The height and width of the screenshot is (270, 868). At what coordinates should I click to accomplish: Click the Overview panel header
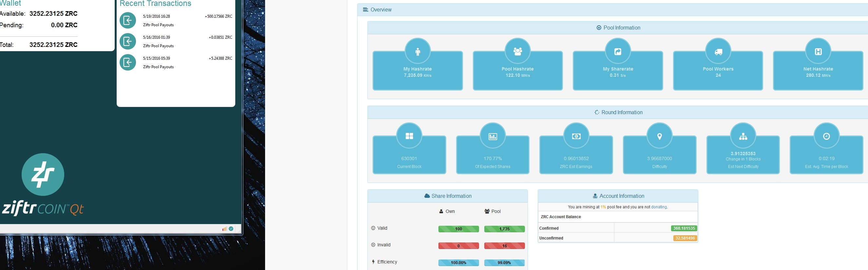[x=381, y=10]
